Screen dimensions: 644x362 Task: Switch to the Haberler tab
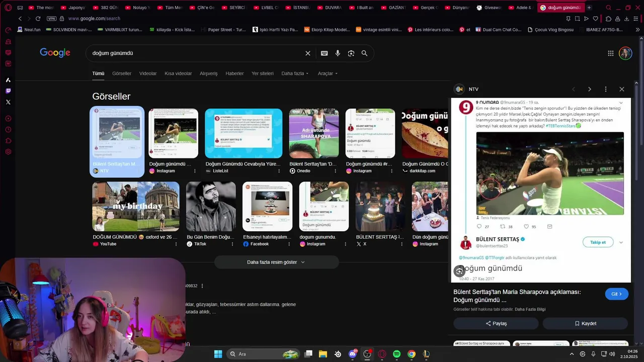point(234,73)
